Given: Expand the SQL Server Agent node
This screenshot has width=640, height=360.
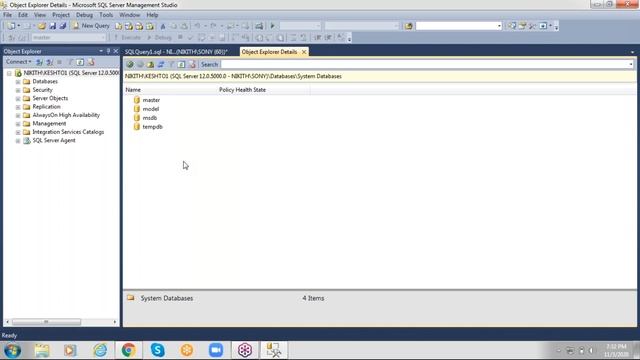Looking at the screenshot, I should coord(18,141).
